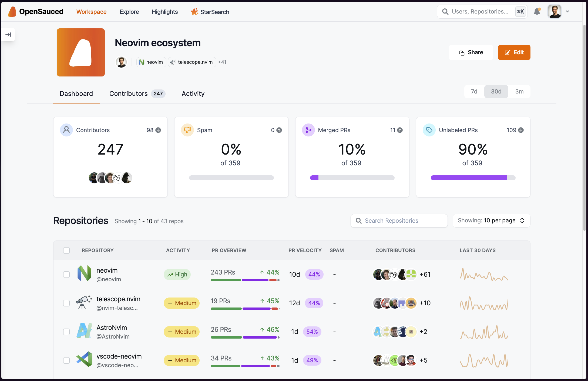Check the neovim repository checkbox
The image size is (588, 381).
click(66, 275)
